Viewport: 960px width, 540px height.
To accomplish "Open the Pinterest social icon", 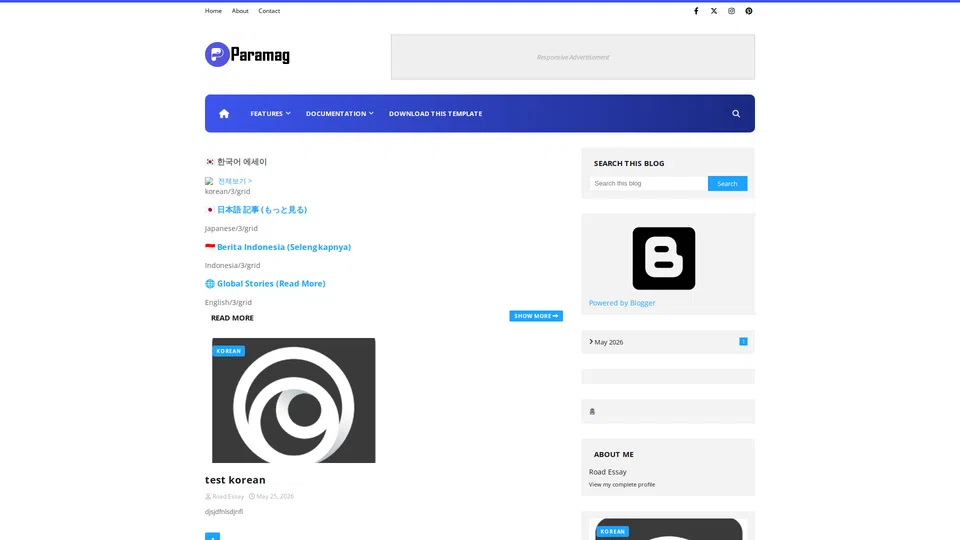I will (749, 11).
